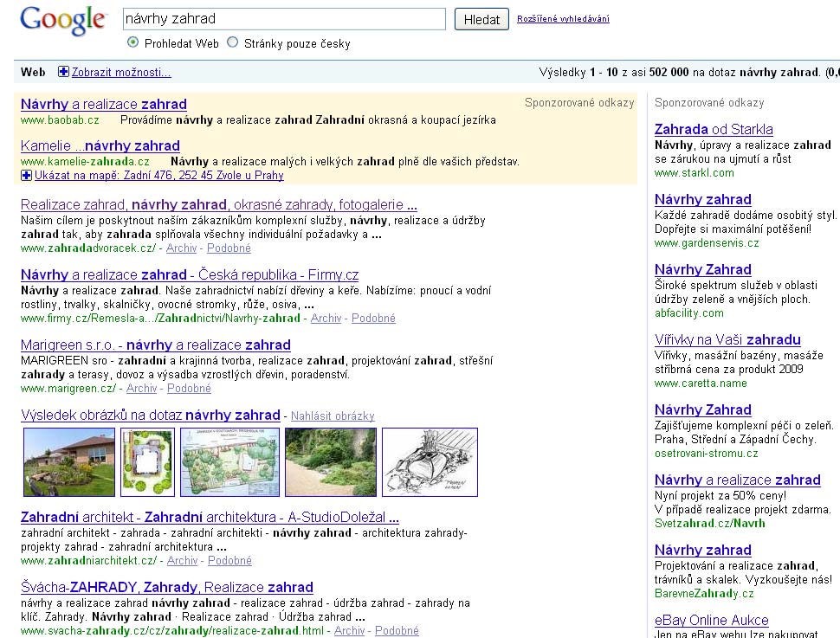
Task: Open Švácha-ZAHRADY result link
Action: pos(167,587)
